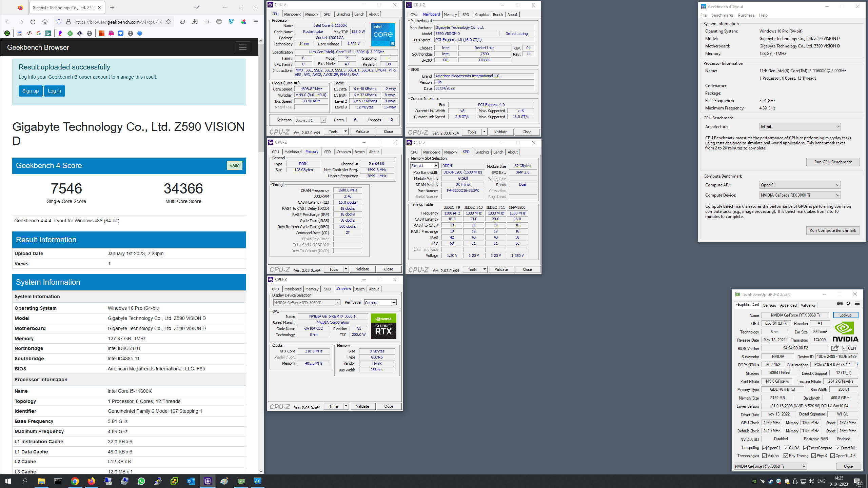Open the Architecture 64-bit dropdown in Geekbench
Viewport: 868px width, 488px height.
(800, 127)
